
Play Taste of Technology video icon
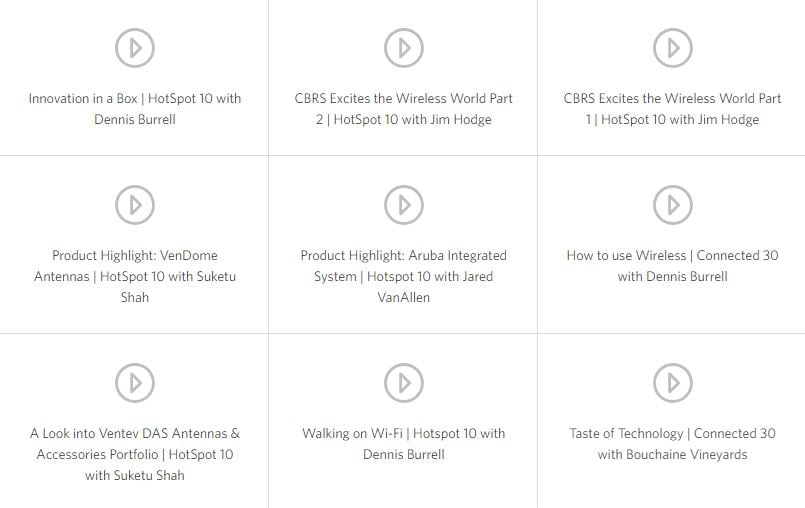click(672, 382)
